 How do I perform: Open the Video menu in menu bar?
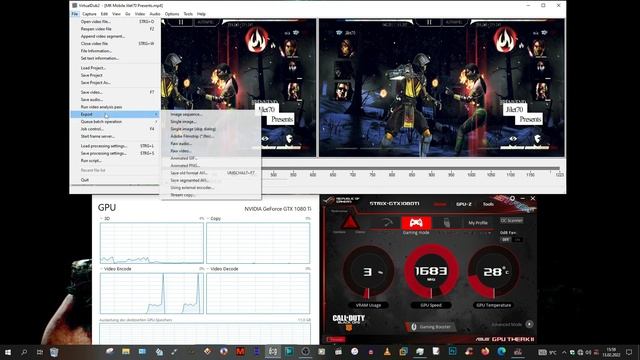[x=140, y=14]
